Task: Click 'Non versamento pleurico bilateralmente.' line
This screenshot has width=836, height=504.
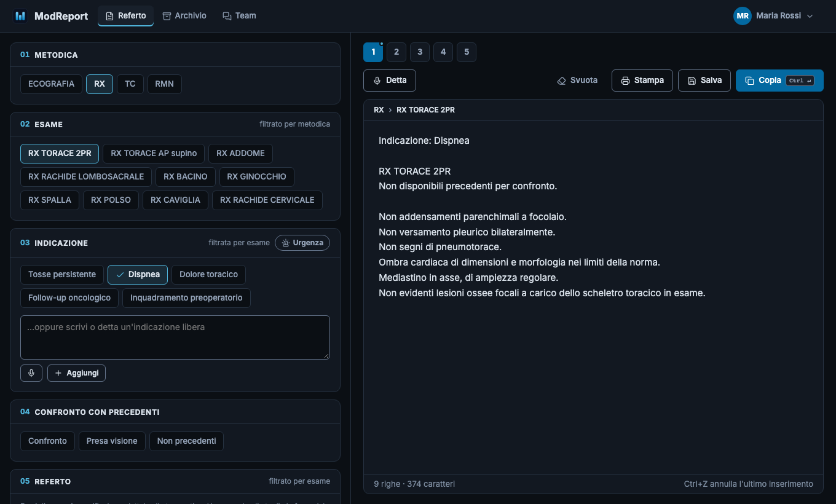Action: [467, 232]
